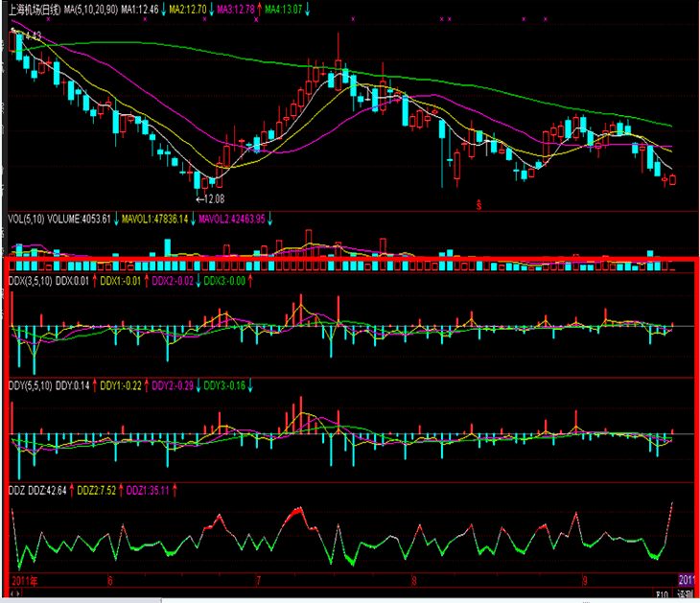Click the DDZ indicator label
Viewport: 700px width, 603px height.
tap(16, 489)
